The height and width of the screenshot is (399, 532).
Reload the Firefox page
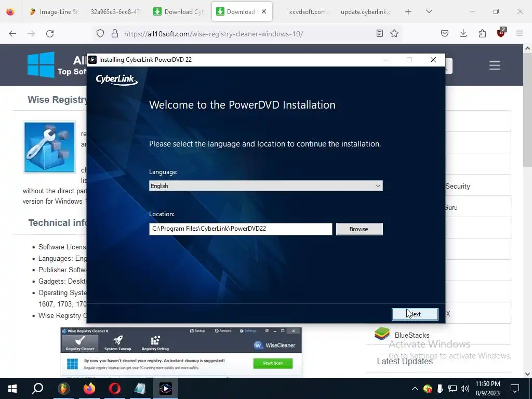[50, 33]
